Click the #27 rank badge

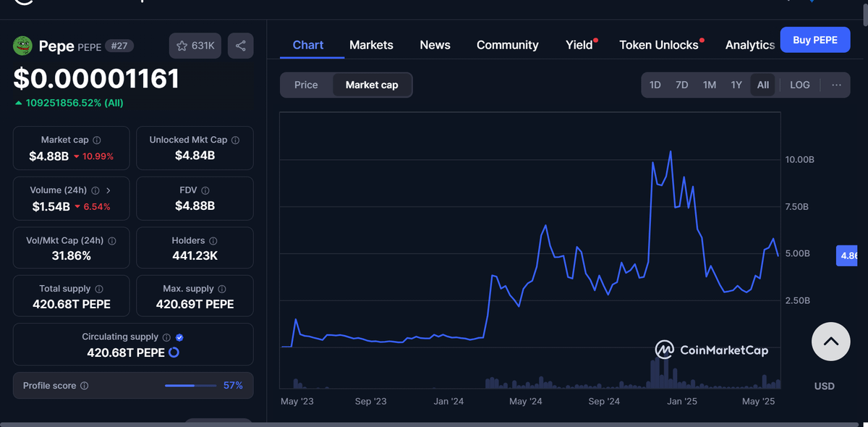click(x=119, y=46)
